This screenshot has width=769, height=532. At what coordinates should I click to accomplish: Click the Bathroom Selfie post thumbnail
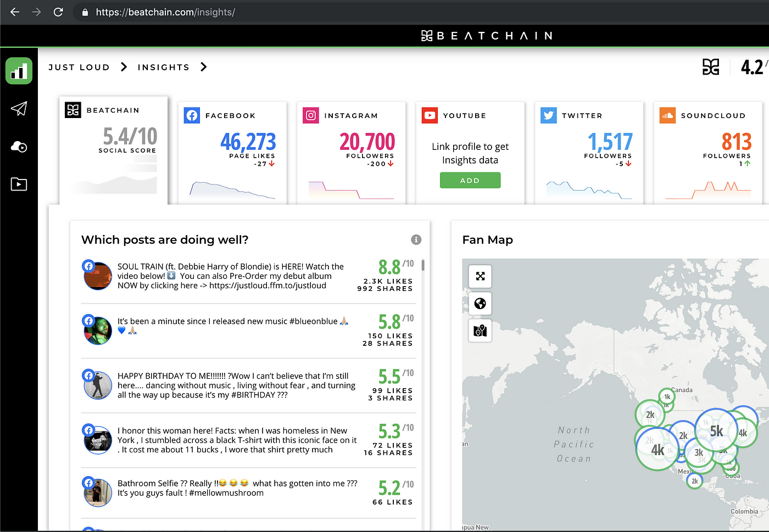coord(98,492)
